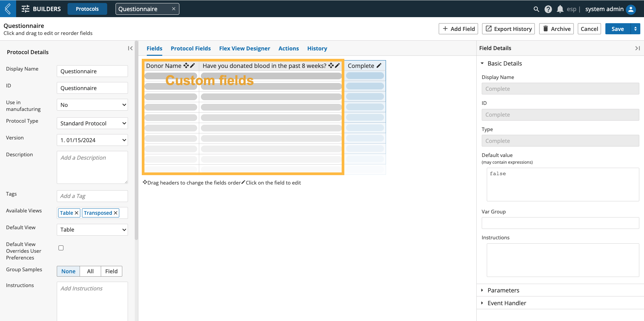Open Protocol Type dropdown
The image size is (644, 321).
click(x=92, y=123)
